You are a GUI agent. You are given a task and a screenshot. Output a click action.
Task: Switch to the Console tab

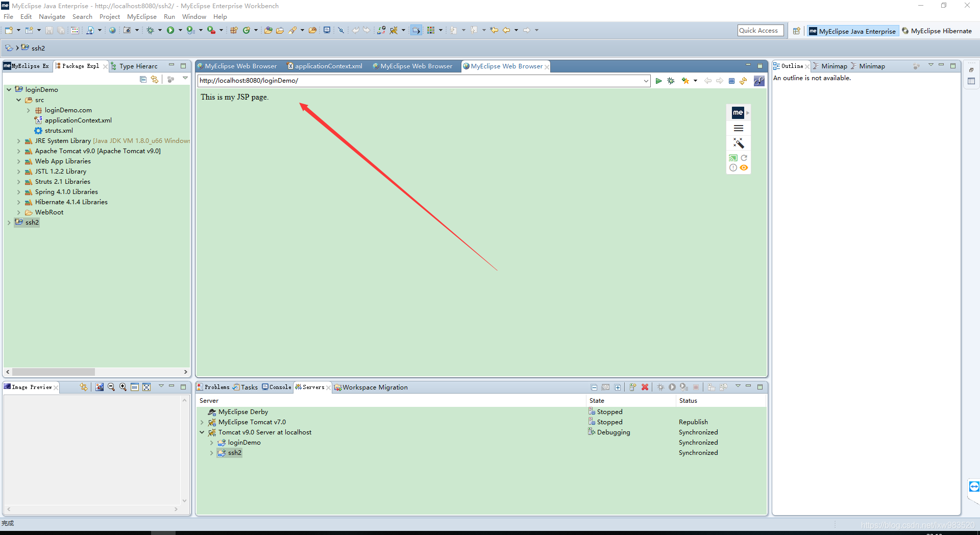click(277, 387)
